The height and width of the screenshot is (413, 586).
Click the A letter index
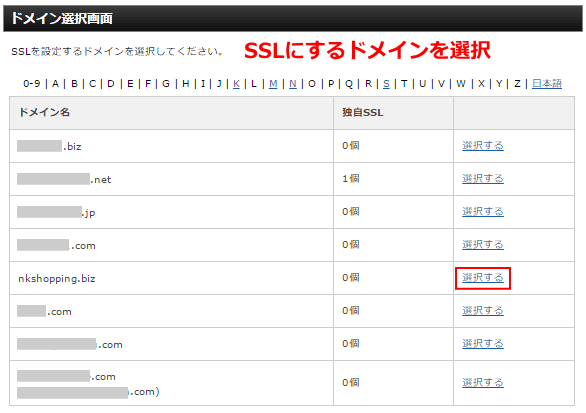(x=55, y=84)
